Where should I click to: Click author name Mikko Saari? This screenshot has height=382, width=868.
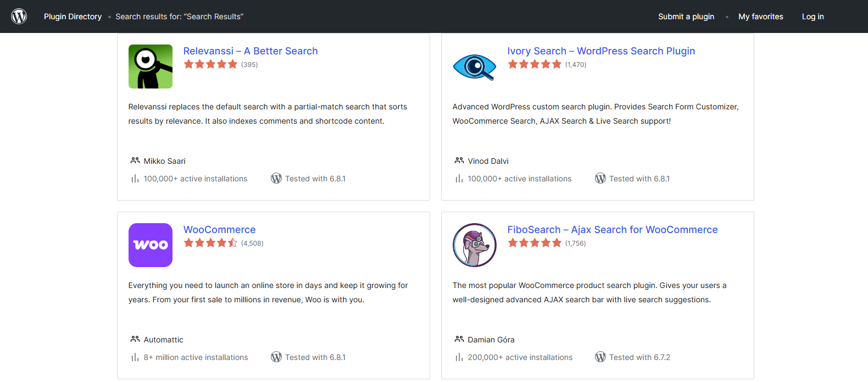164,161
